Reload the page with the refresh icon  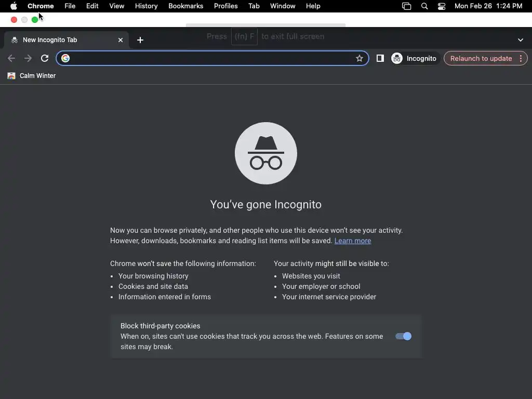coord(45,58)
